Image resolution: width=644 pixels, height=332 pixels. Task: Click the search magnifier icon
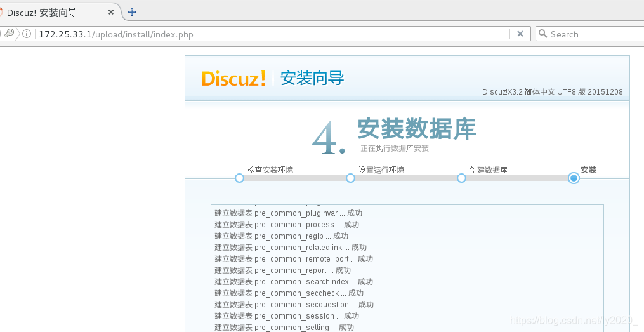pyautogui.click(x=542, y=34)
